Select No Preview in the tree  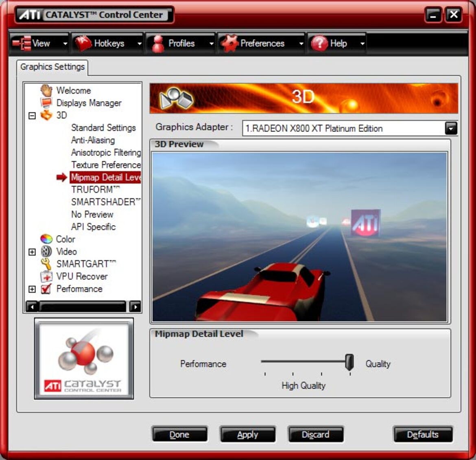pos(92,215)
